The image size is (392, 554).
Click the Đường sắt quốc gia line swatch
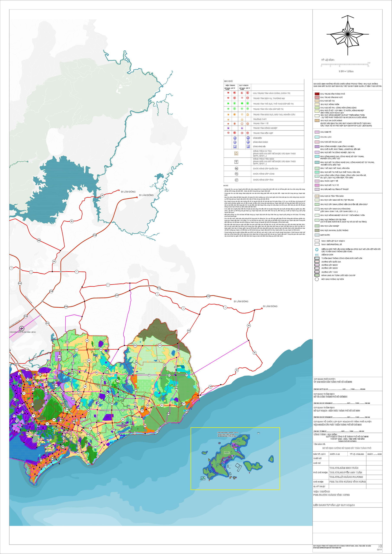(317, 262)
